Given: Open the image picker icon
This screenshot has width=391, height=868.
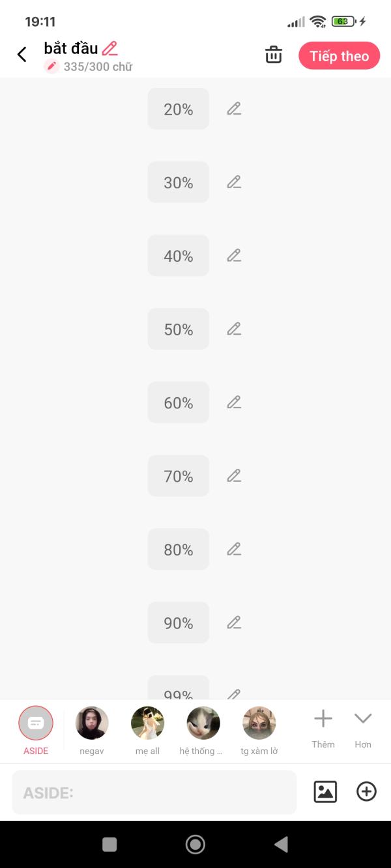Looking at the screenshot, I should point(325,791).
